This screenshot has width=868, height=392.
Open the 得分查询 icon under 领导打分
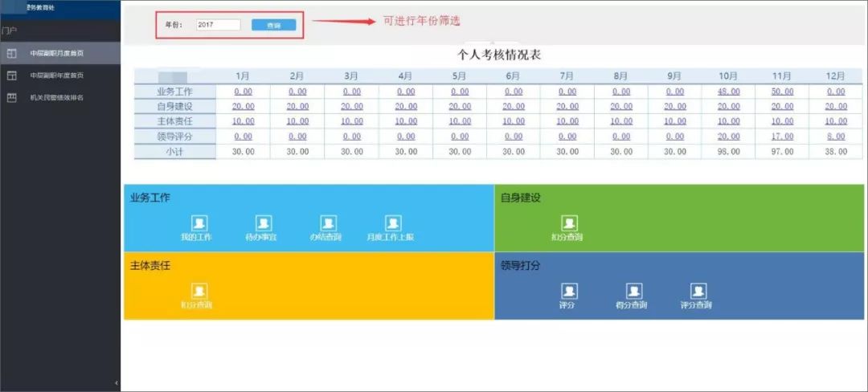pos(633,292)
